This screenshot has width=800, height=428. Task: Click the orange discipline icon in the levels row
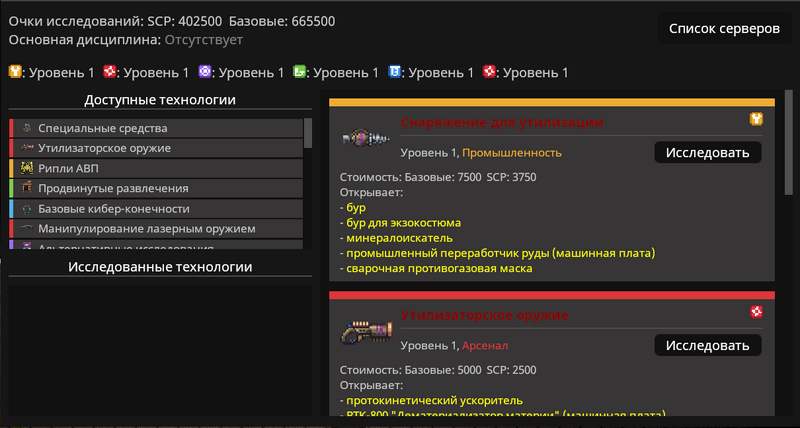pos(15,72)
